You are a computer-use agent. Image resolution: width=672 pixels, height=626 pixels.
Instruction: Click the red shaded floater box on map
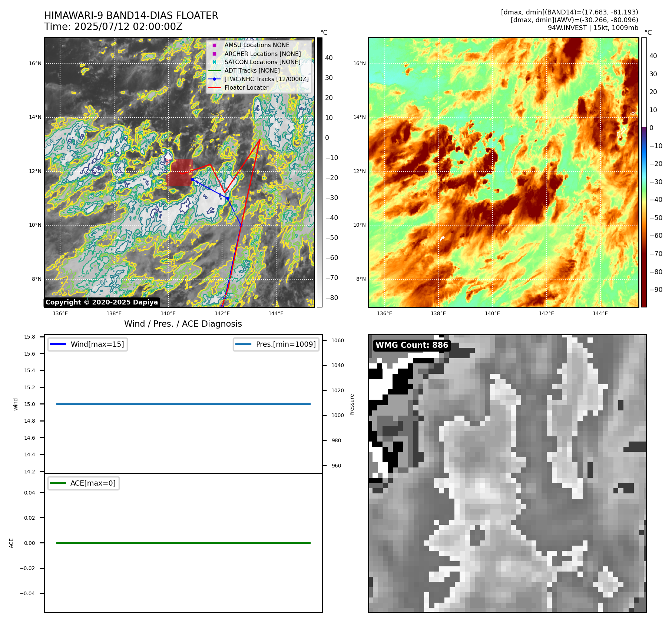[x=180, y=173]
